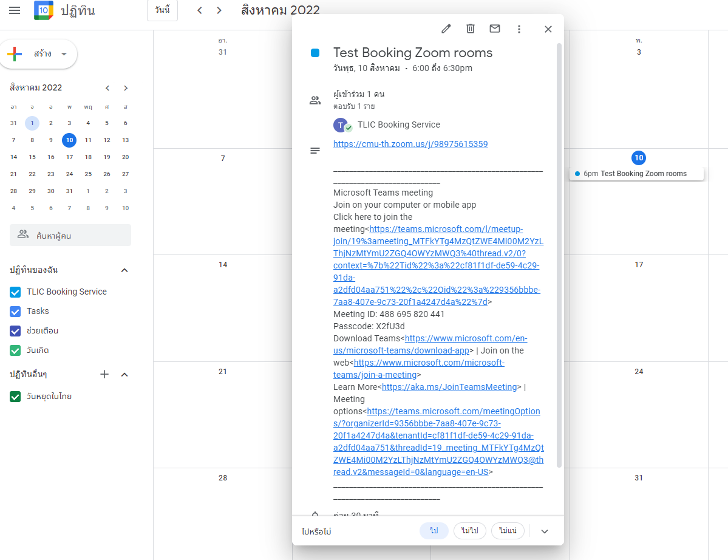Screen dimensions: 728x560
Task: Edit the event with the pencil icon
Action: click(446, 29)
